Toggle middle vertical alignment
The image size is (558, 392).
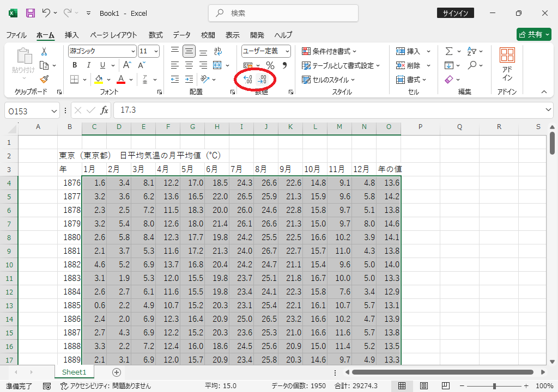(x=189, y=51)
